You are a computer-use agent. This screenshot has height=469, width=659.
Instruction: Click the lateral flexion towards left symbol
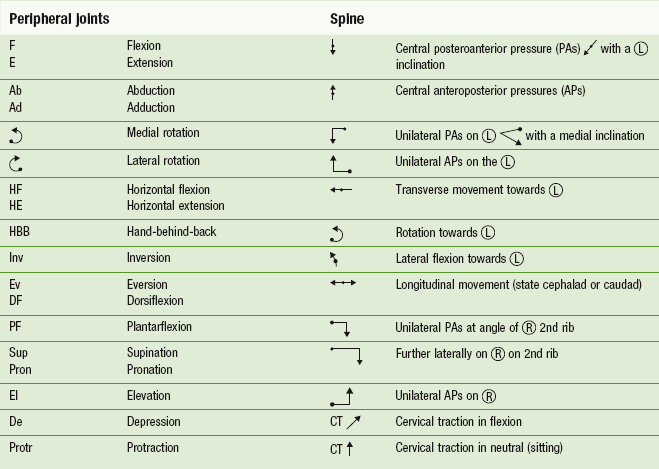click(x=334, y=259)
